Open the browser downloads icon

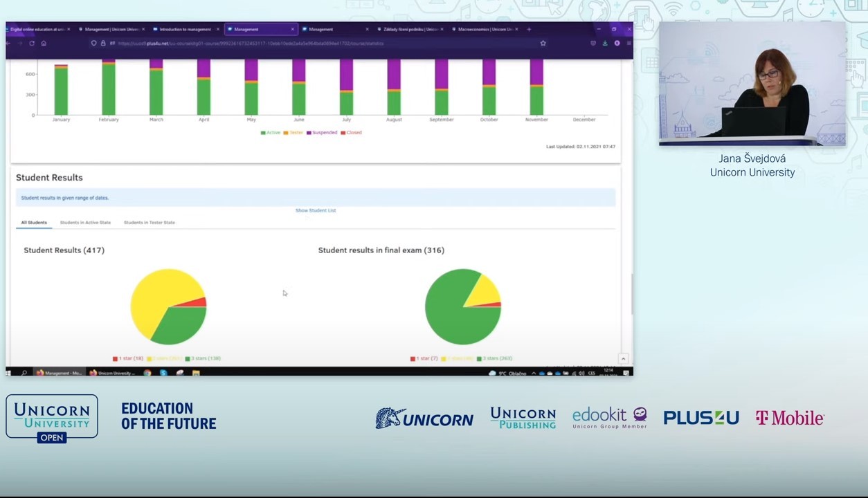click(605, 44)
